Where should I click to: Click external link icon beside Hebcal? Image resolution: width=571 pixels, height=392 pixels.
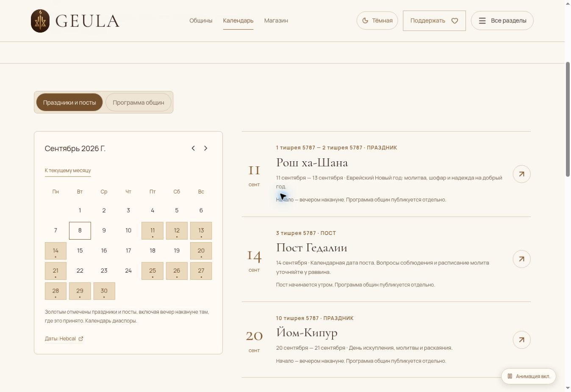81,339
